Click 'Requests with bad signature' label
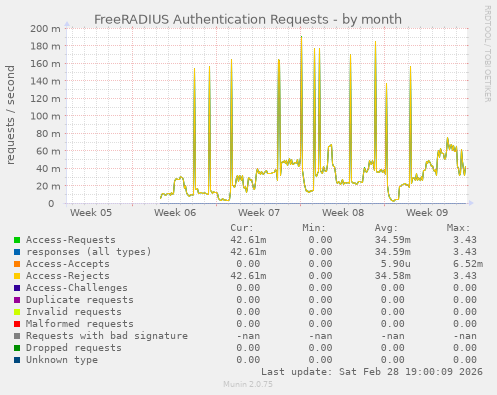Screen dimensions: 497x395 coord(107,336)
